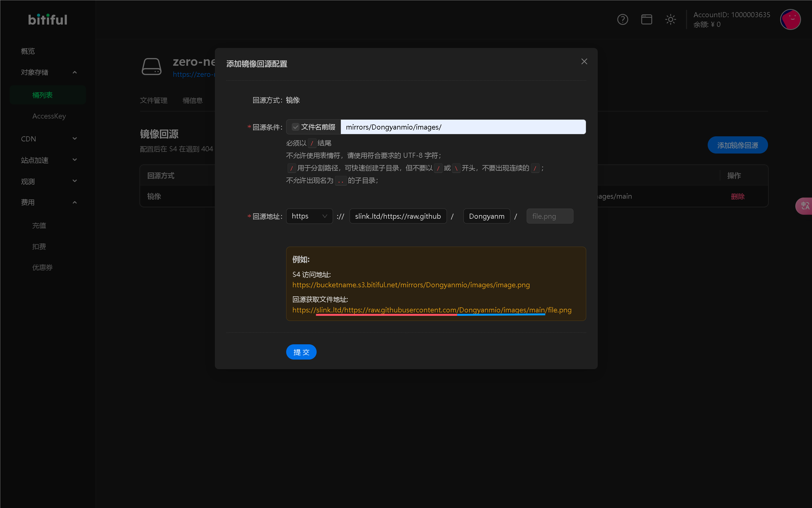Image resolution: width=812 pixels, height=508 pixels.
Task: Click the floating translate widget icon
Action: coord(804,206)
